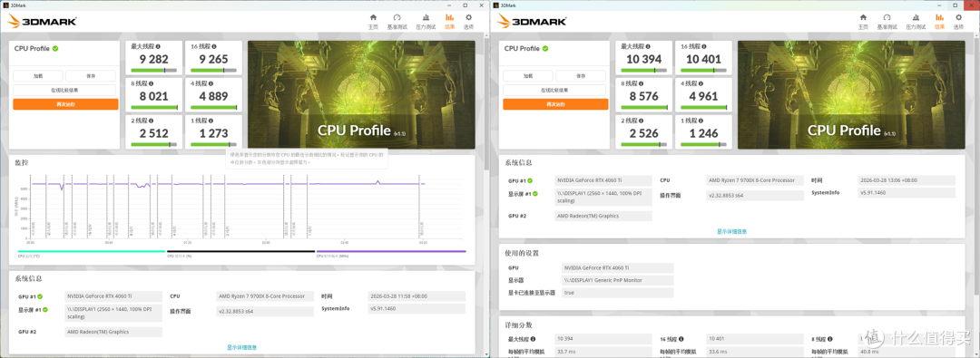Open Options gear (选项) in left window

(468, 21)
